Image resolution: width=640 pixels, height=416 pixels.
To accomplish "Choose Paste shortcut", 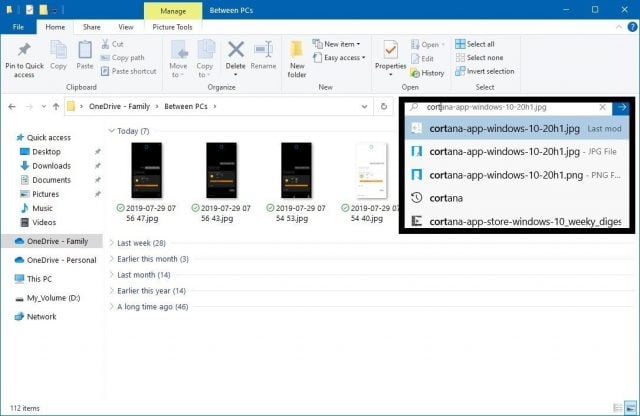I will 129,71.
